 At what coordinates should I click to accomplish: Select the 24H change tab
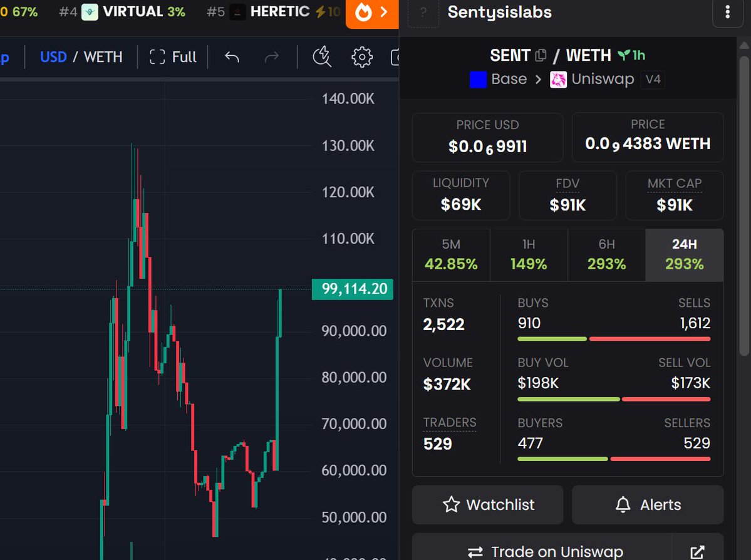point(685,255)
